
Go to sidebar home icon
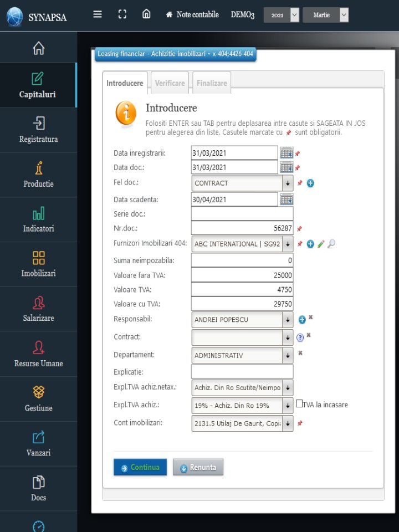(x=38, y=48)
